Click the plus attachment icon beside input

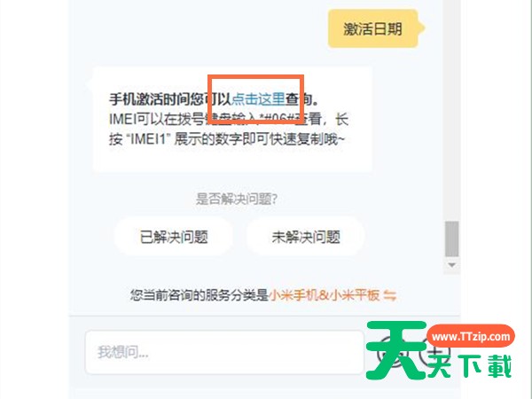pyautogui.click(x=435, y=353)
